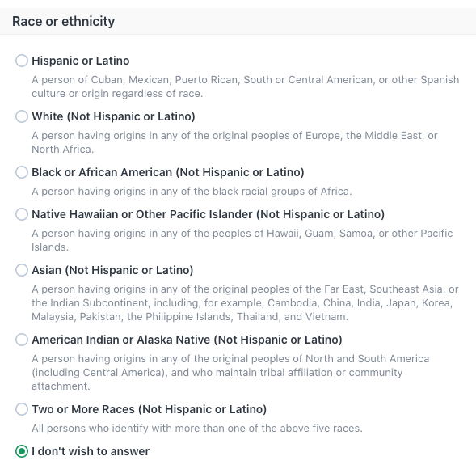Click the "Two or More Races" label text
The height and width of the screenshot is (473, 476).
pos(150,409)
